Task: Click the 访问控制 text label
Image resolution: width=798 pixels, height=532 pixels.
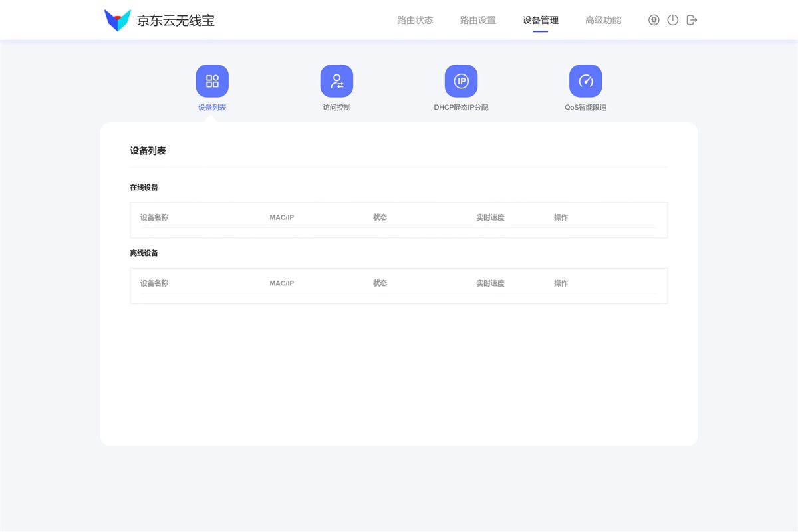Action: [x=336, y=106]
